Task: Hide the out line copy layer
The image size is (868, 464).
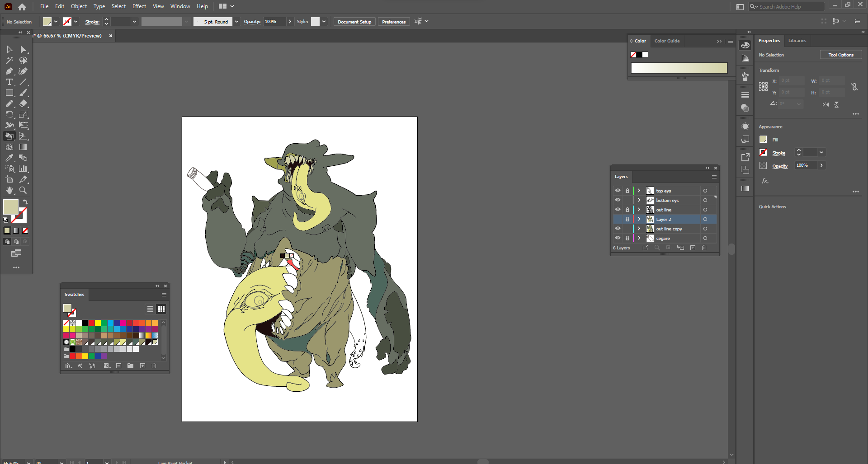Action: 618,229
